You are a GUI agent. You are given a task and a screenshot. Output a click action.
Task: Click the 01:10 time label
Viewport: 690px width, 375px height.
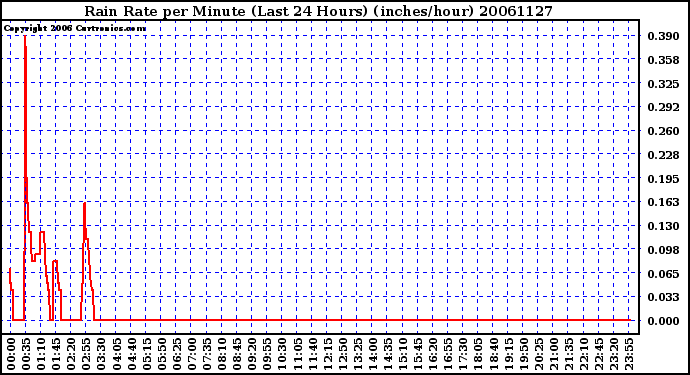41,354
